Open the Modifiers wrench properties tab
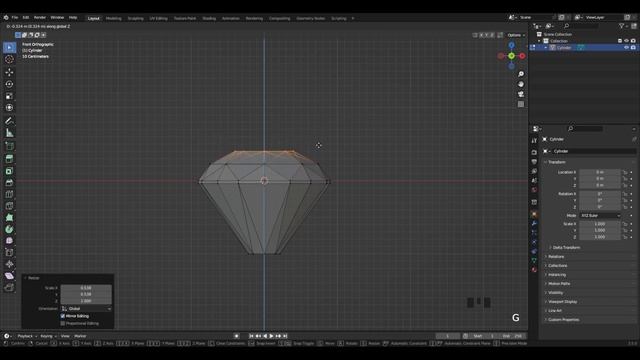 pyautogui.click(x=534, y=224)
